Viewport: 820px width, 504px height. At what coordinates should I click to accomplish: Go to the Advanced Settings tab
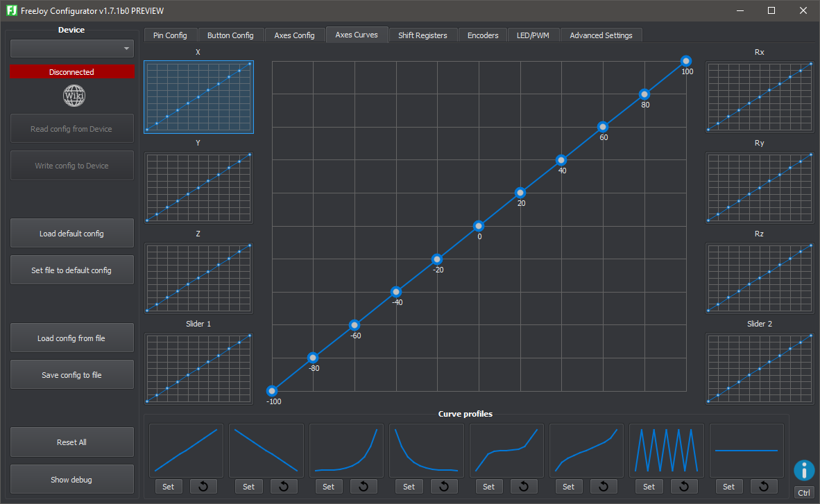click(x=601, y=35)
